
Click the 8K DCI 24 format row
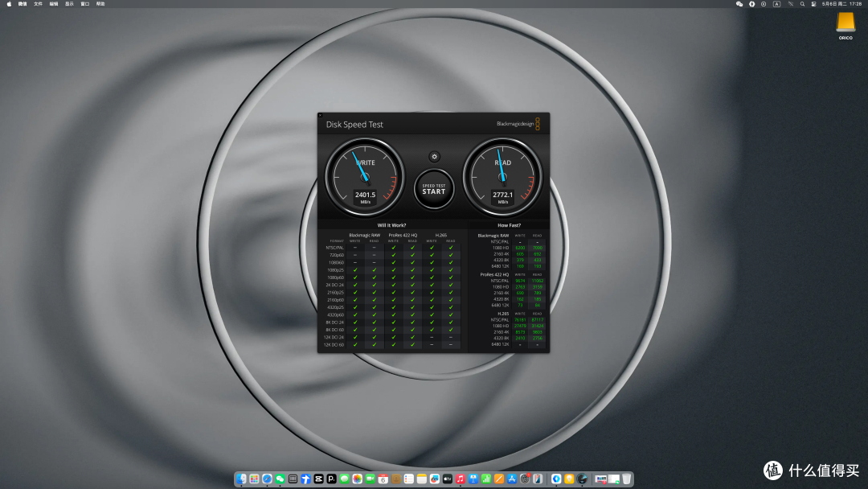coord(392,323)
